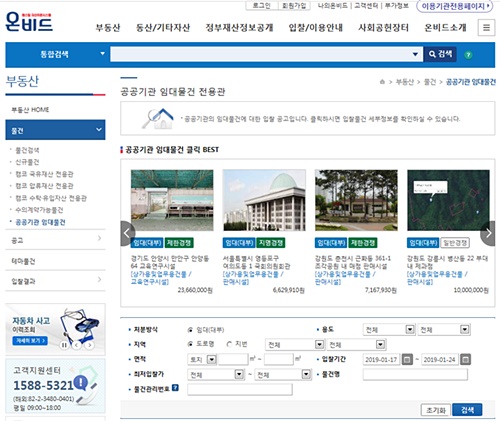
Task: Select 지번 radio button
Action: 229,344
